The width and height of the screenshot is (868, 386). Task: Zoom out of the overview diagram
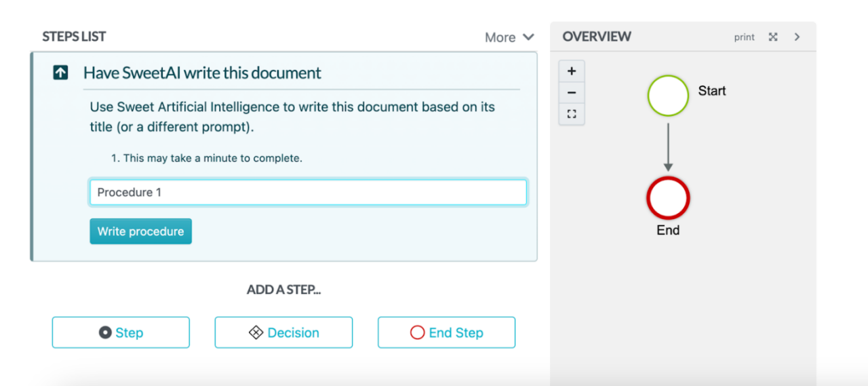pyautogui.click(x=572, y=92)
